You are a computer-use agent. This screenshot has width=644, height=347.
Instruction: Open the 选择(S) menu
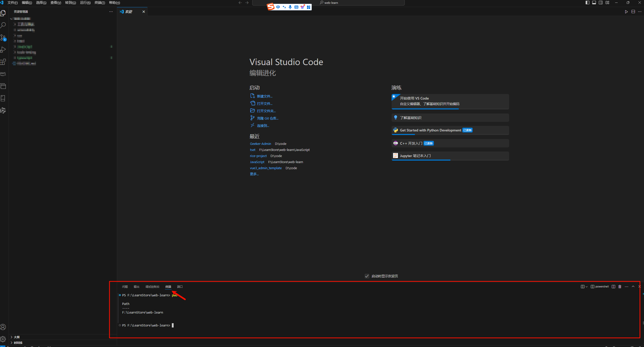point(41,3)
